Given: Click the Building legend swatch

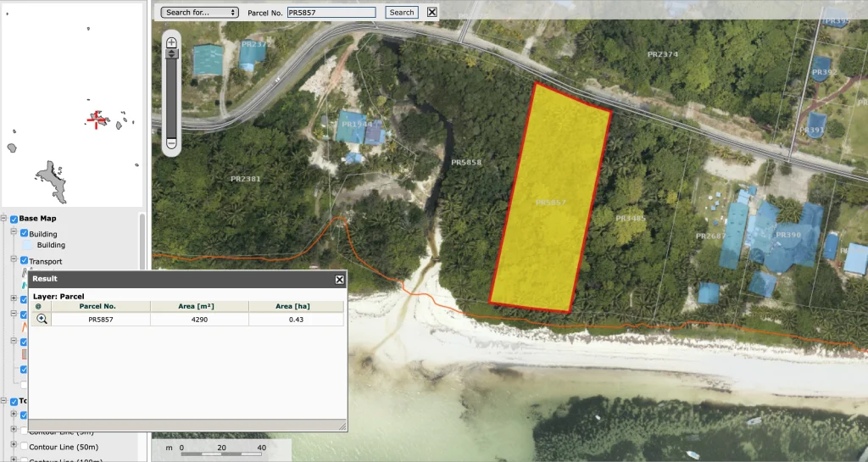Looking at the screenshot, I should (x=26, y=246).
